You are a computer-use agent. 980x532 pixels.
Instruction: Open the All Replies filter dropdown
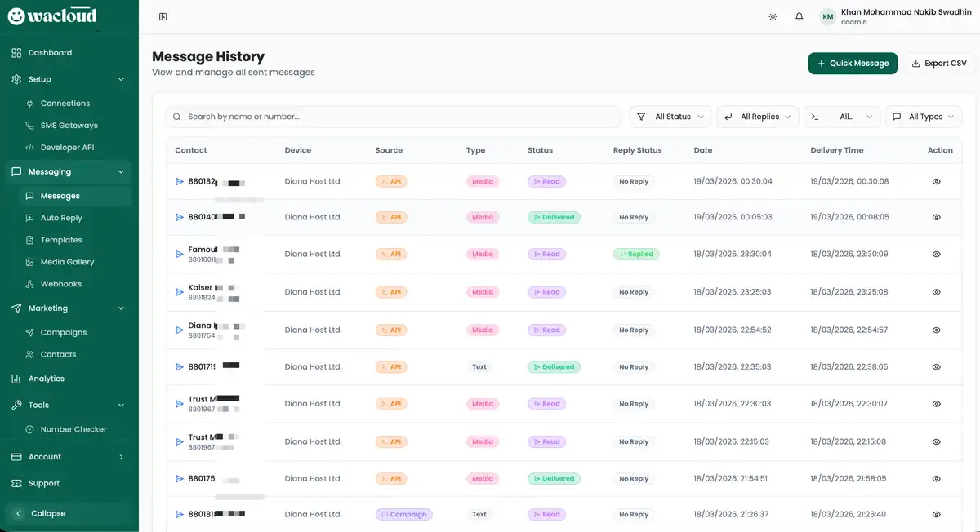[x=757, y=117]
